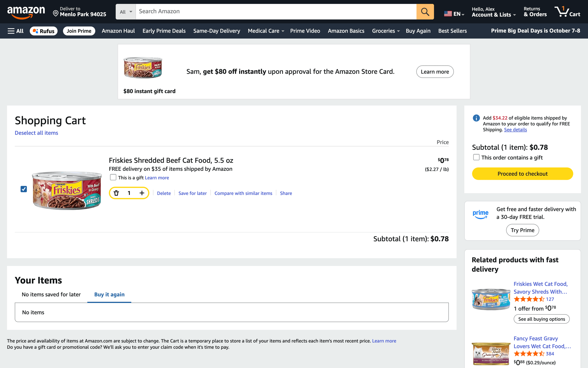Click Learn more on Store Card banner

coord(435,72)
